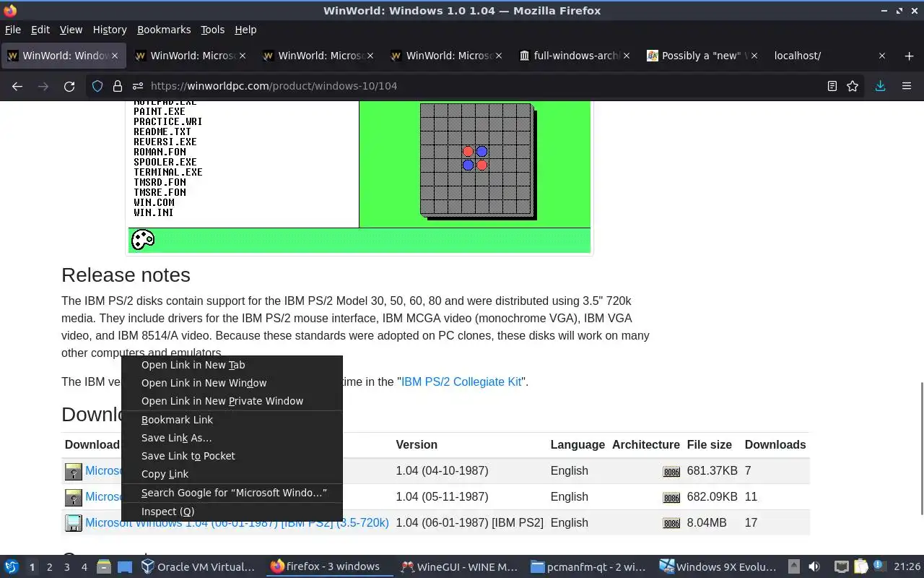The image size is (924, 578).
Task: Switch to virtual desktop 3
Action: [x=66, y=567]
